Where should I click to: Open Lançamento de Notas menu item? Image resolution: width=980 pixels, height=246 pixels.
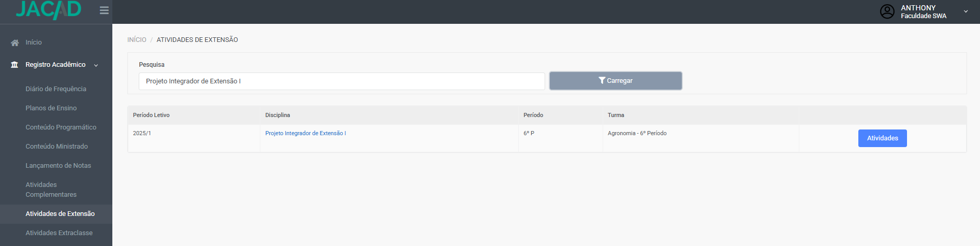point(58,166)
